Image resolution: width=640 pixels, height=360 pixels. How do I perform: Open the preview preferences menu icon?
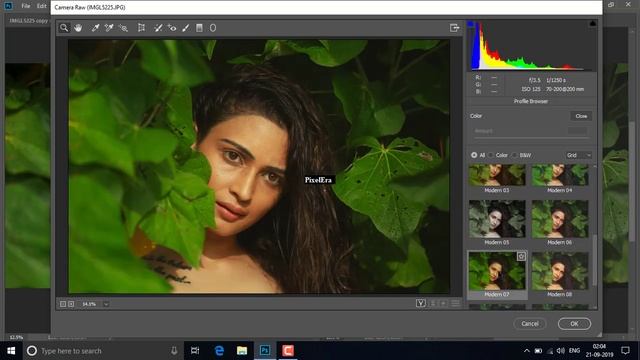[455, 303]
